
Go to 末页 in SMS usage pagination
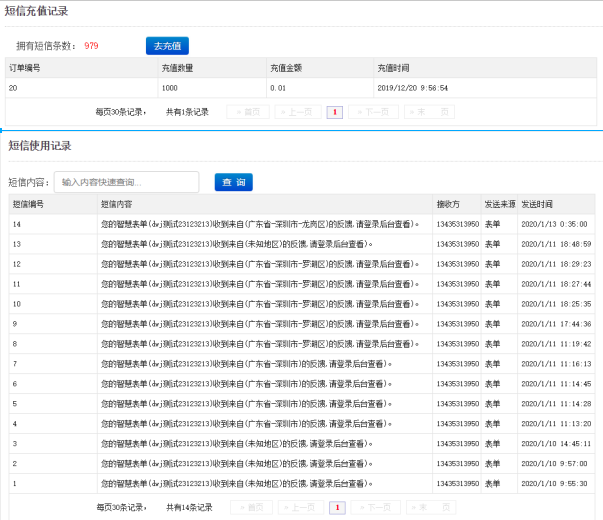pos(432,507)
